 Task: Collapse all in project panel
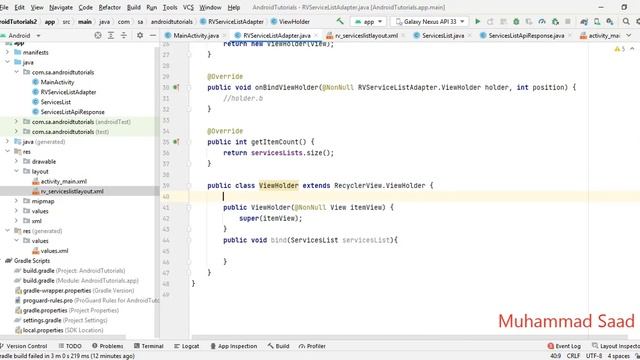124,36
